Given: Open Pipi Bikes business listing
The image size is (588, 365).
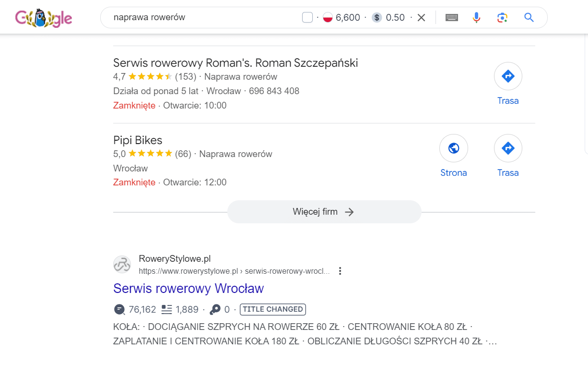Looking at the screenshot, I should [x=138, y=140].
